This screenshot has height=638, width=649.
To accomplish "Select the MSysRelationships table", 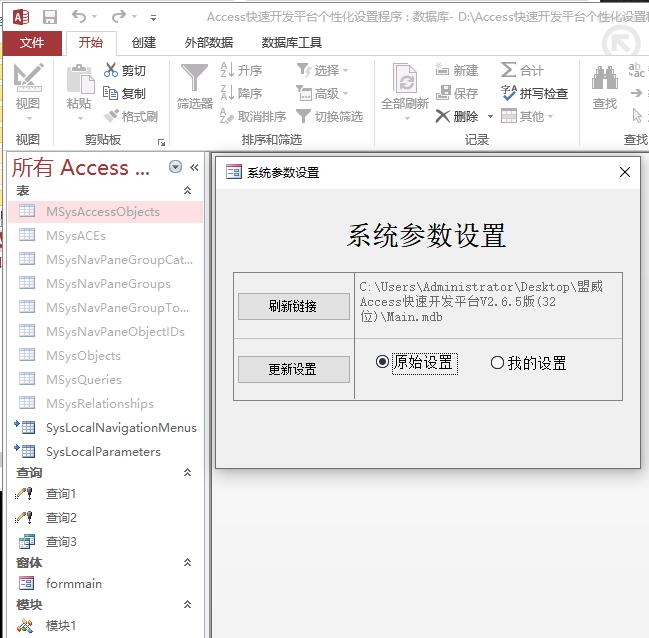I will (x=106, y=404).
